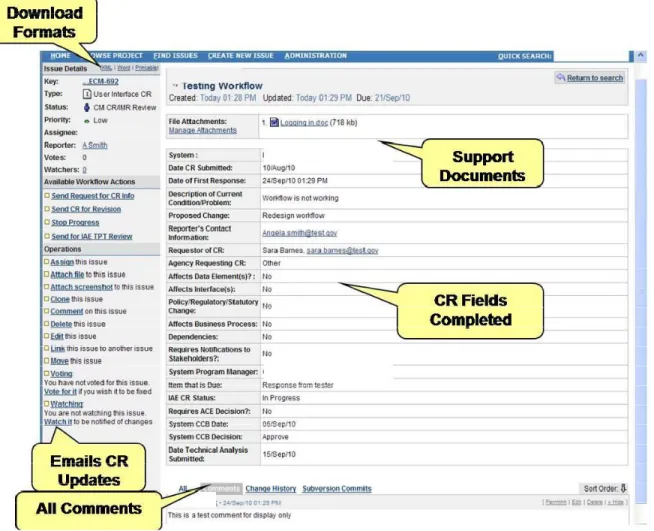Open reporter A Smith's profile
The height and width of the screenshot is (531, 654).
coord(95,145)
